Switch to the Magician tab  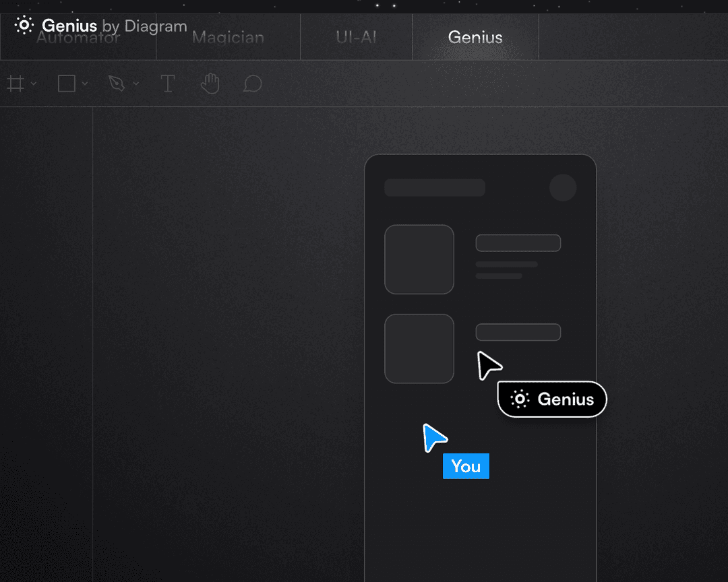pyautogui.click(x=228, y=37)
